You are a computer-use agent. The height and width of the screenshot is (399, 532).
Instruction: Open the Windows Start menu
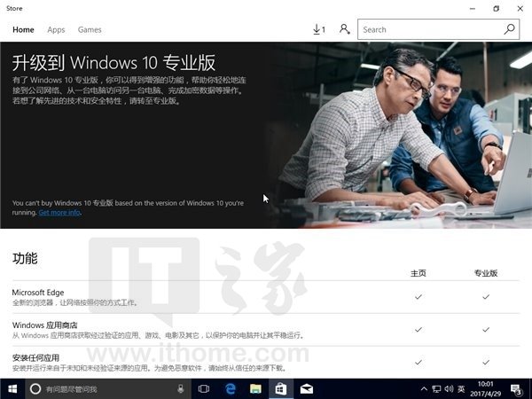[12, 389]
